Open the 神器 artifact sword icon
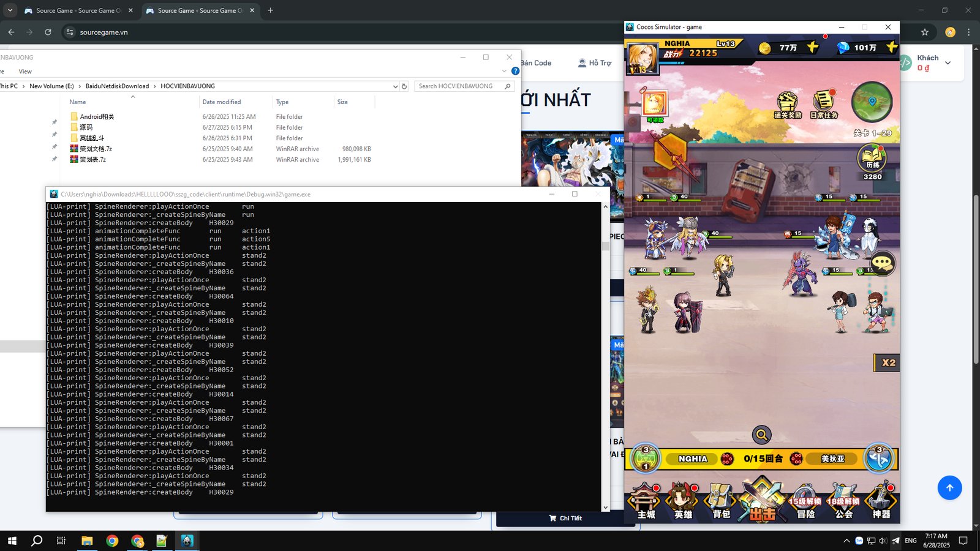980x551 pixels. coord(881,501)
